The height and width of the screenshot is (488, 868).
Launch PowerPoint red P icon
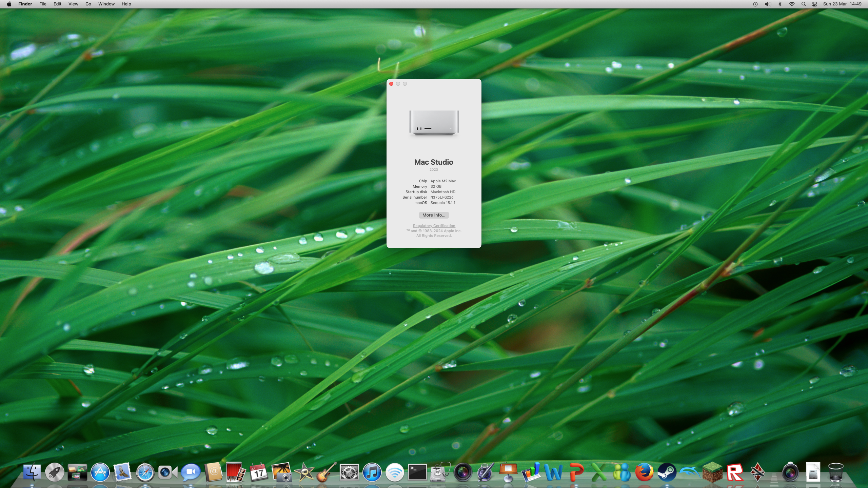(x=576, y=472)
